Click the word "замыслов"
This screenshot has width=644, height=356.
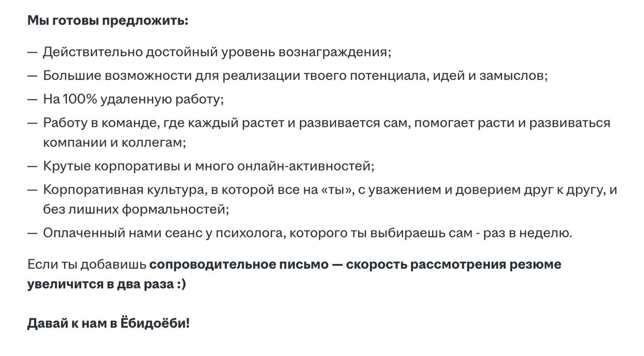[511, 75]
